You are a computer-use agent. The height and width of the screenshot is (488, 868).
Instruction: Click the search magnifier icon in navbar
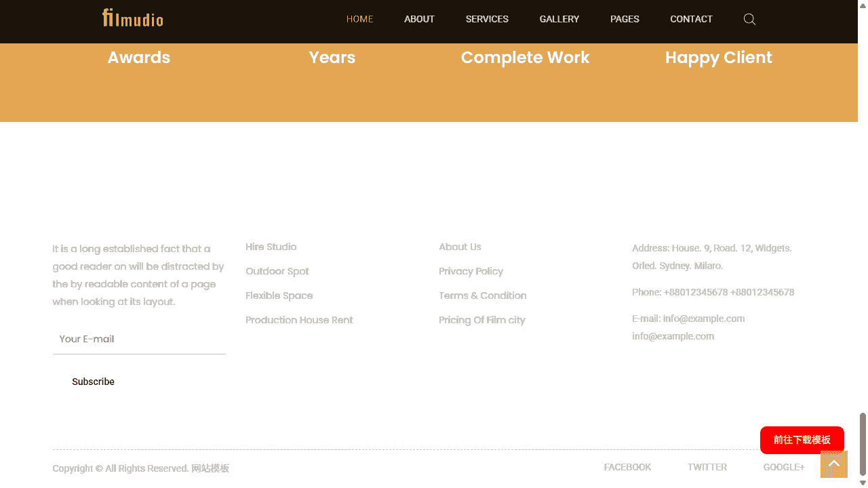click(749, 19)
